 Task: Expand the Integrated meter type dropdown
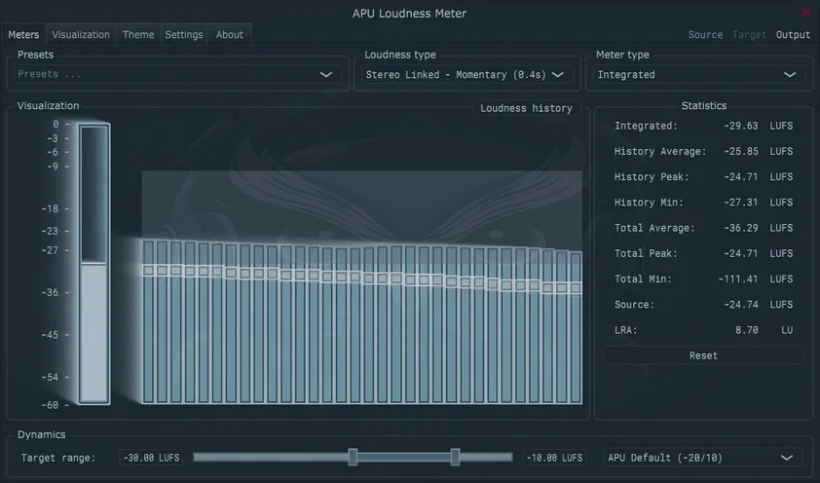[690, 74]
